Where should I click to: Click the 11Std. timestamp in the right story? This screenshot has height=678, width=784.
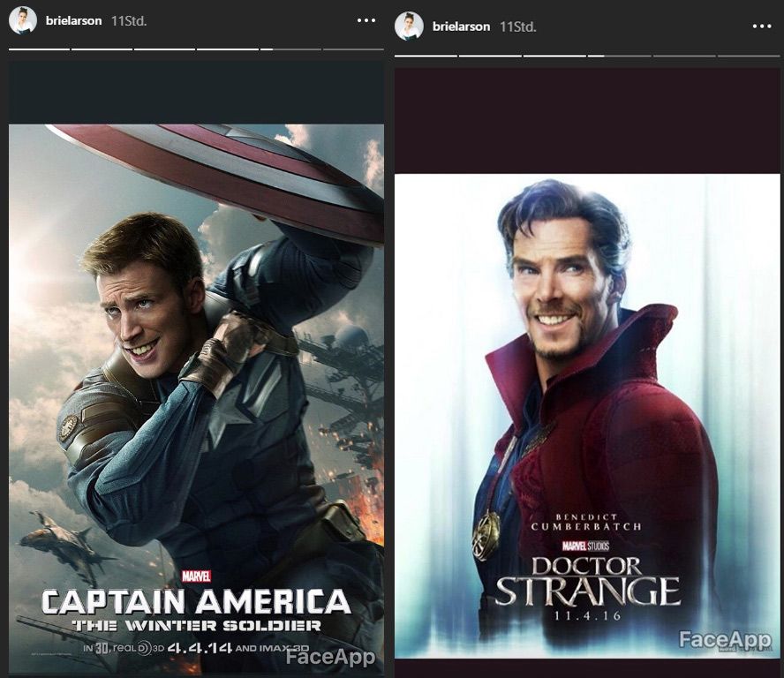518,26
